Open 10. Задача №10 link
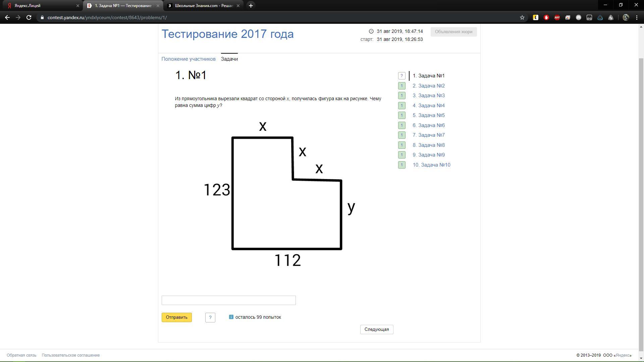The width and height of the screenshot is (644, 362). [431, 165]
